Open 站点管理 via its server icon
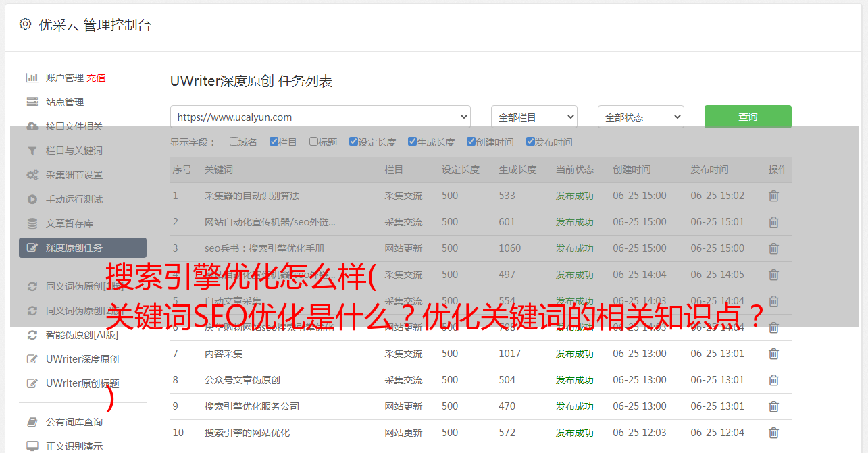Viewport: 868px width, 453px height. click(x=32, y=102)
